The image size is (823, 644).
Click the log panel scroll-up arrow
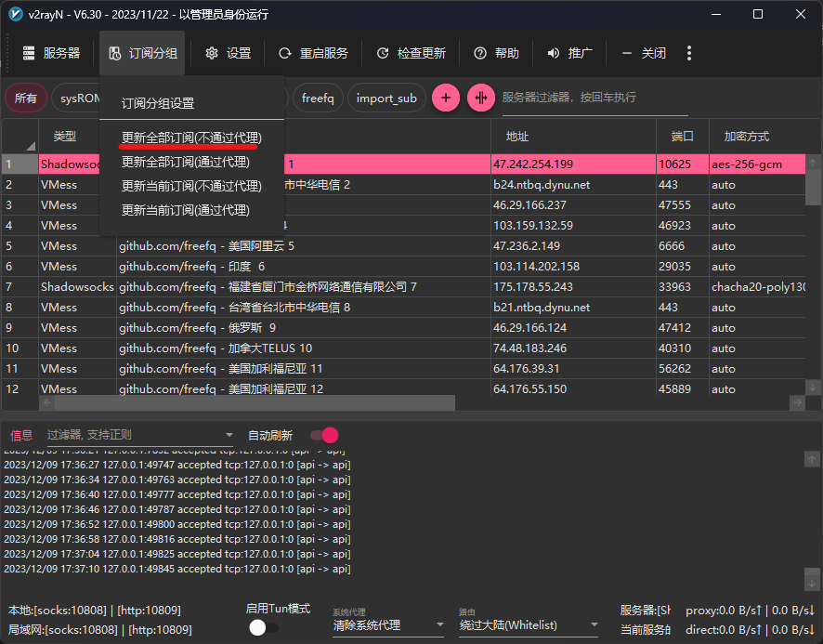[812, 459]
